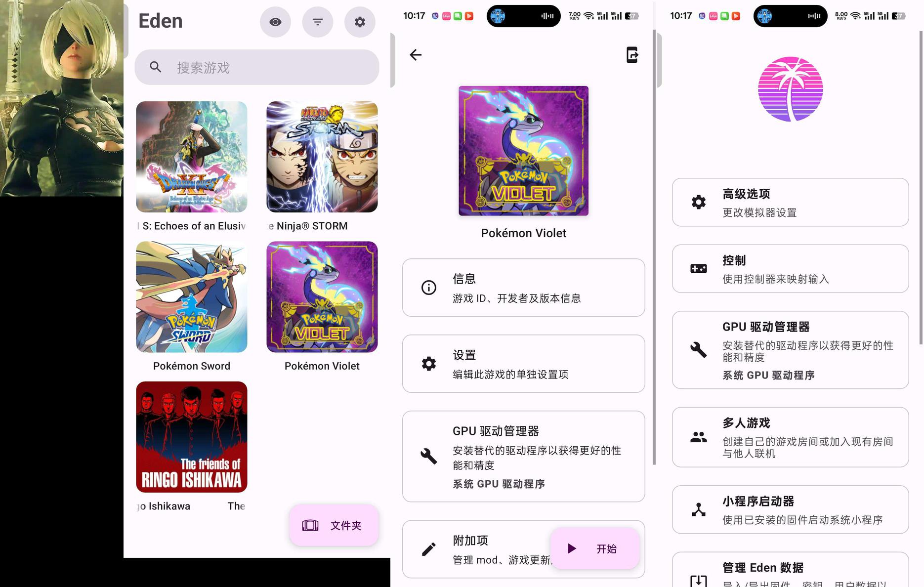The height and width of the screenshot is (587, 924).
Task: Open 附加项 add-ons card
Action: pos(523,549)
